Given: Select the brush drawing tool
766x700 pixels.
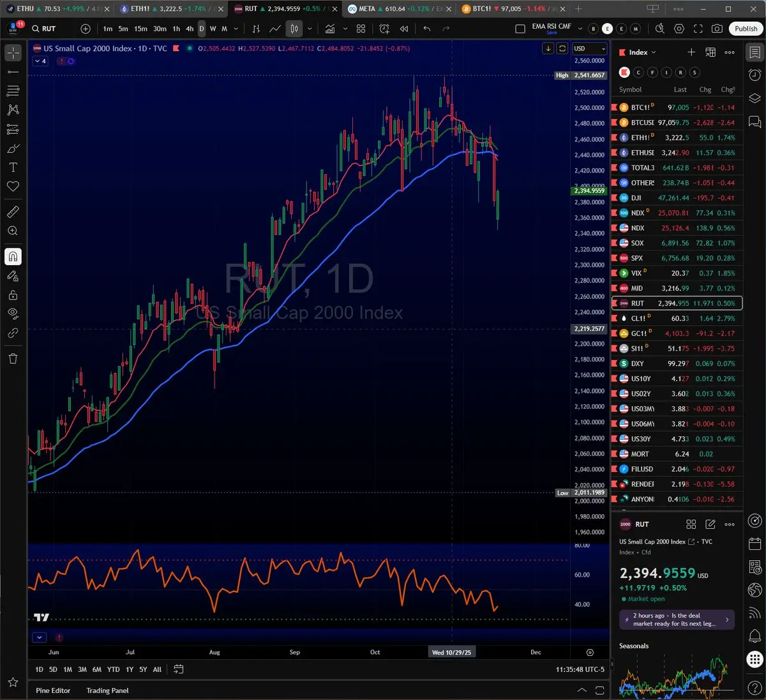Looking at the screenshot, I should (13, 148).
